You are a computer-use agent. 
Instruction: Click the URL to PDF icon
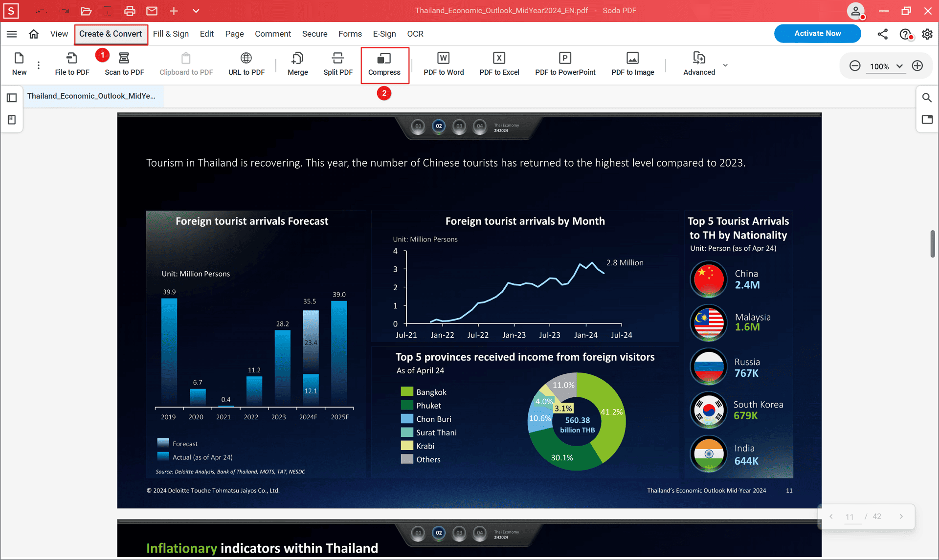click(x=246, y=58)
